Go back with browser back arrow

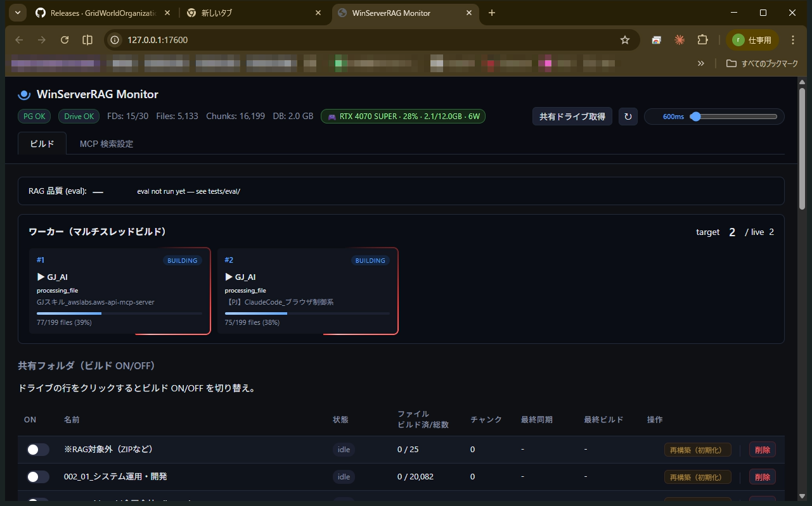19,40
